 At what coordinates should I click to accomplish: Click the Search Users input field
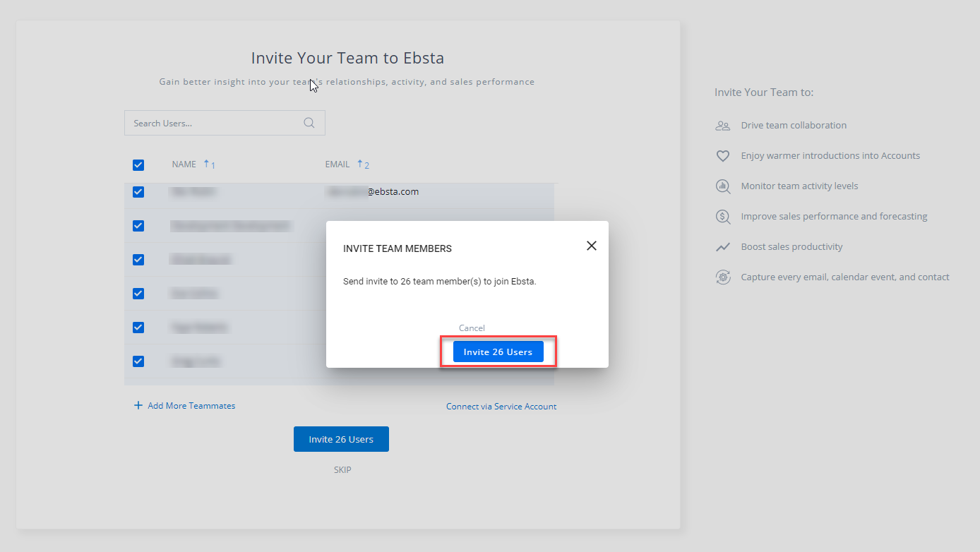pos(225,123)
